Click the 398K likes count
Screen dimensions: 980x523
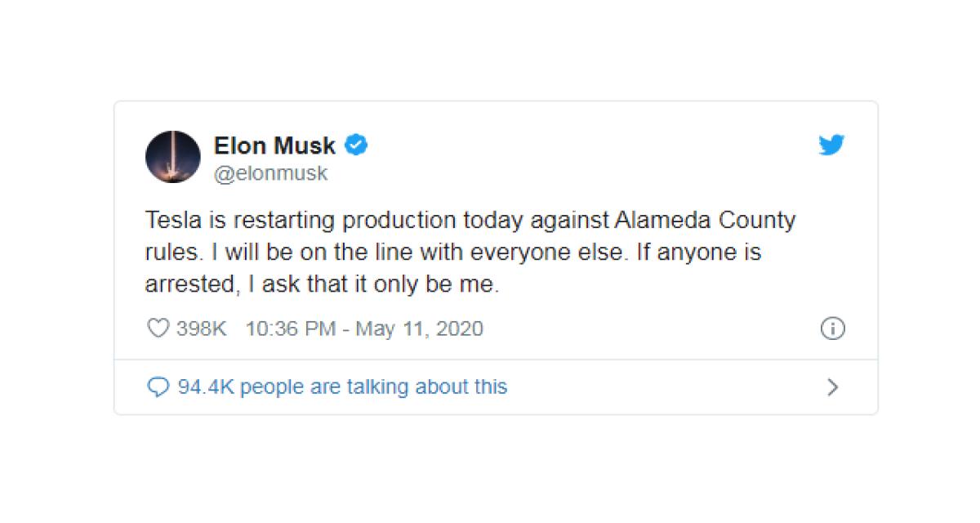pos(201,329)
